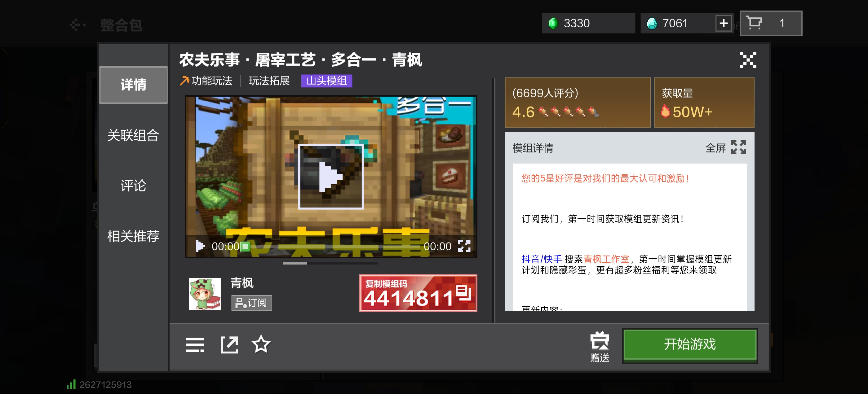Viewport: 868px width, 394px height.
Task: Copy the mod code 4414811
Action: click(418, 293)
